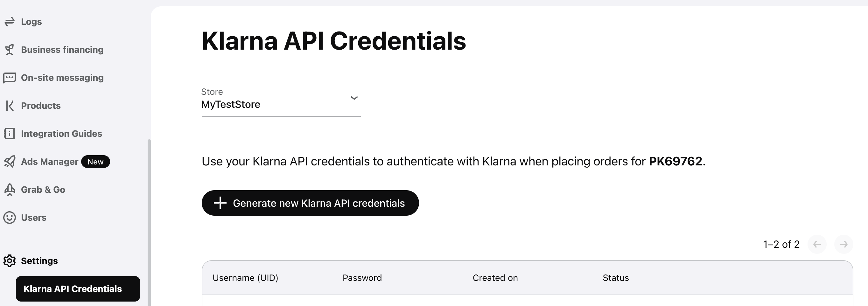Click the Logs arrows icon
This screenshot has width=868, height=306.
[10, 22]
